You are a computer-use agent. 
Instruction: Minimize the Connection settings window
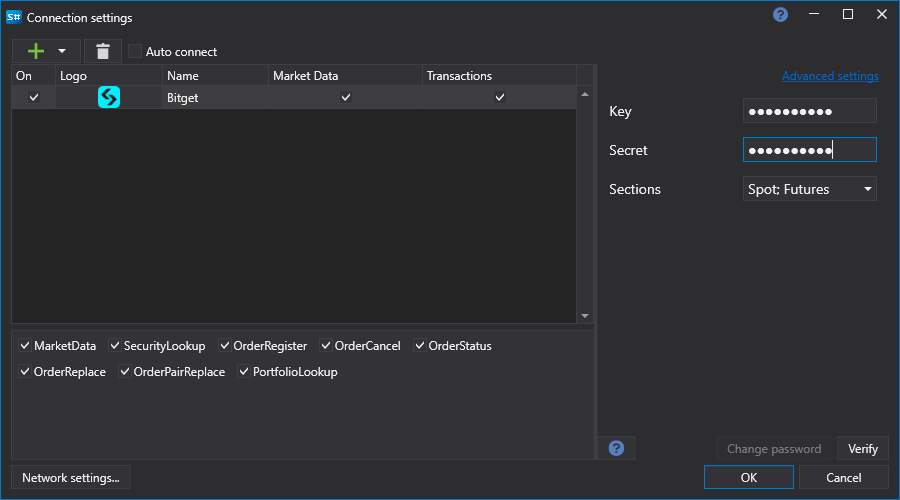pos(814,14)
